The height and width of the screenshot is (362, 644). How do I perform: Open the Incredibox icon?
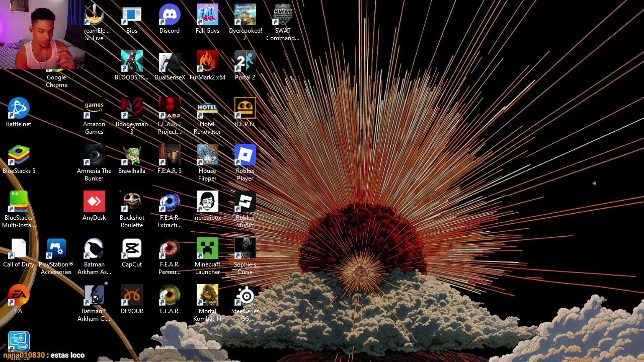207,207
